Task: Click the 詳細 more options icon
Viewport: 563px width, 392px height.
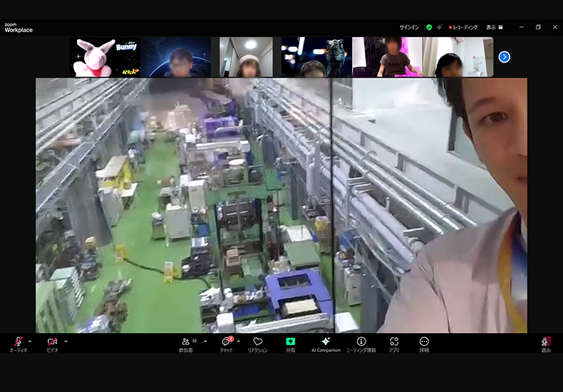Action: click(x=425, y=343)
